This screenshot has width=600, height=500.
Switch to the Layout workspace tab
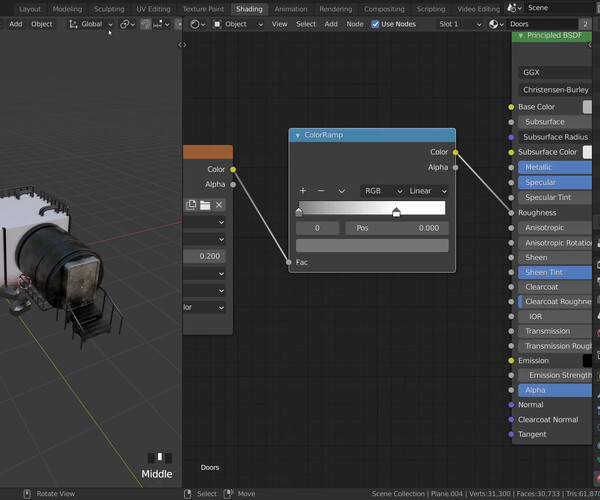(30, 9)
